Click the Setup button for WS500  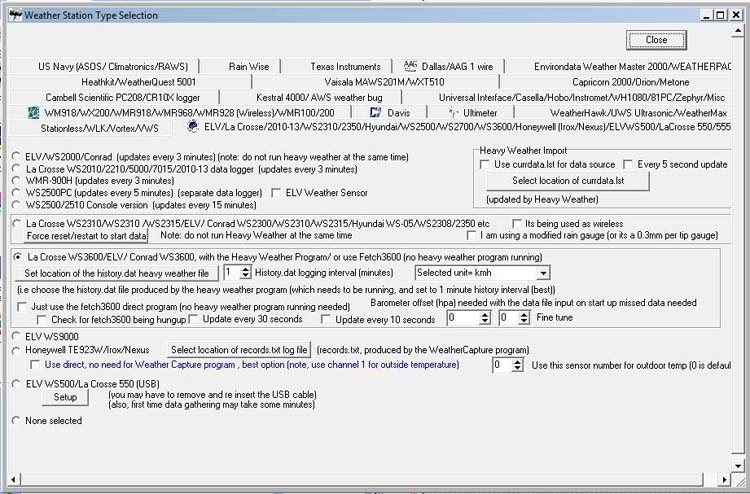[65, 397]
